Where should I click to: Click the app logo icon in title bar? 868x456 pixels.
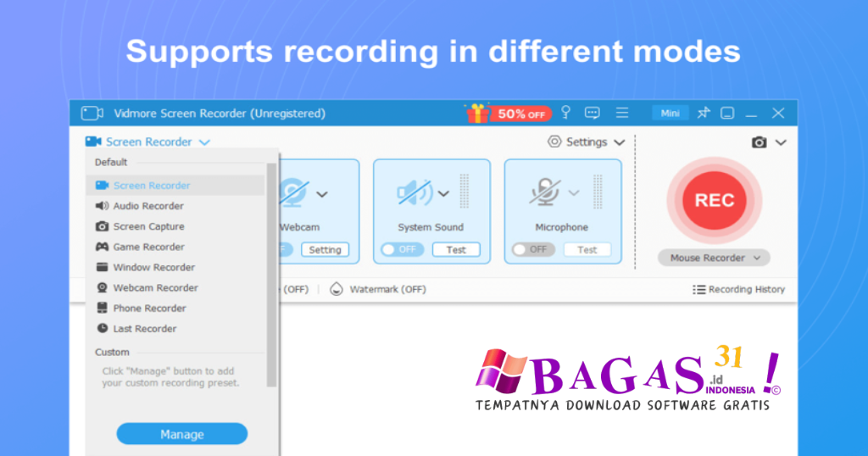(92, 113)
